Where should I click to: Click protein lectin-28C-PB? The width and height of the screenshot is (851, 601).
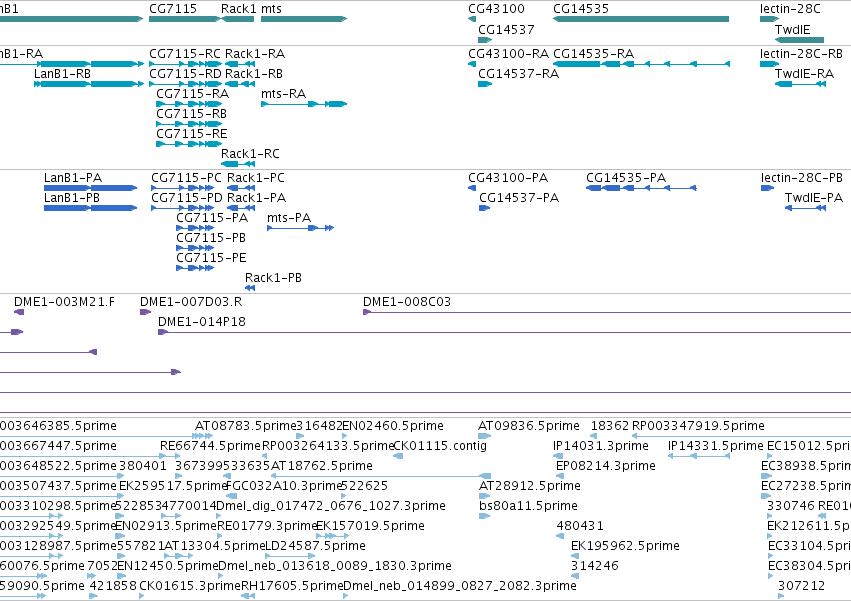801,178
